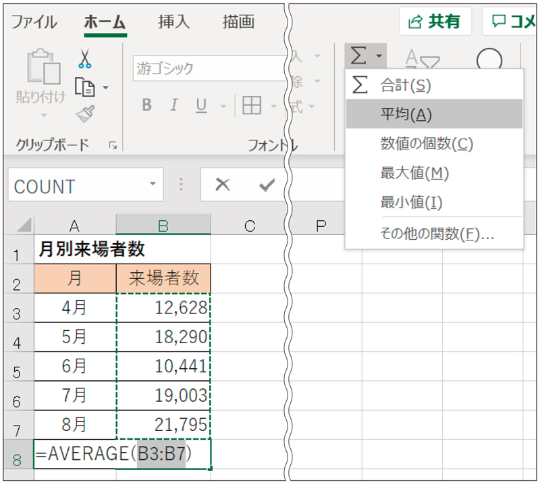Click the cell containing 12,628
Viewport: 540px width, 485px height.
coord(164,308)
